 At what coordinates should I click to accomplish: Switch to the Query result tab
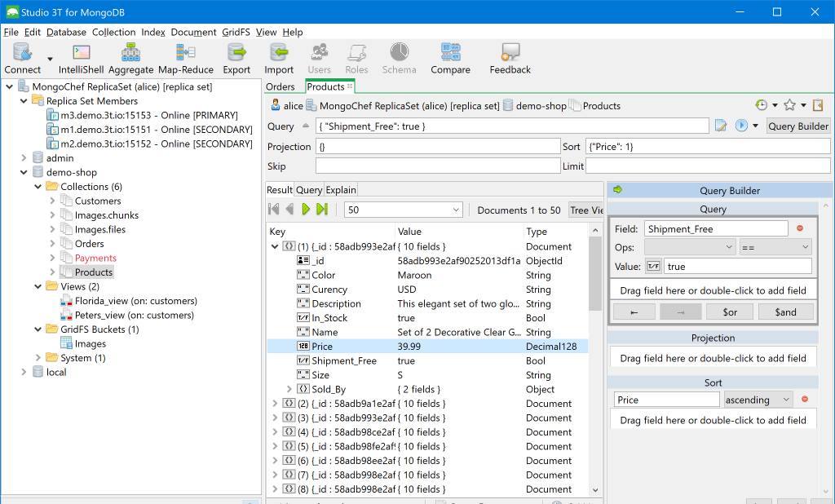309,190
